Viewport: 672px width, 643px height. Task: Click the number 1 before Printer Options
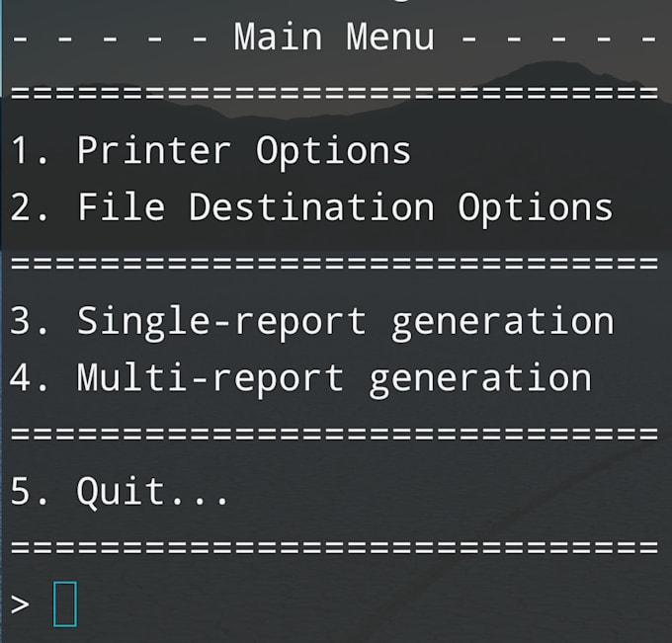(x=20, y=150)
